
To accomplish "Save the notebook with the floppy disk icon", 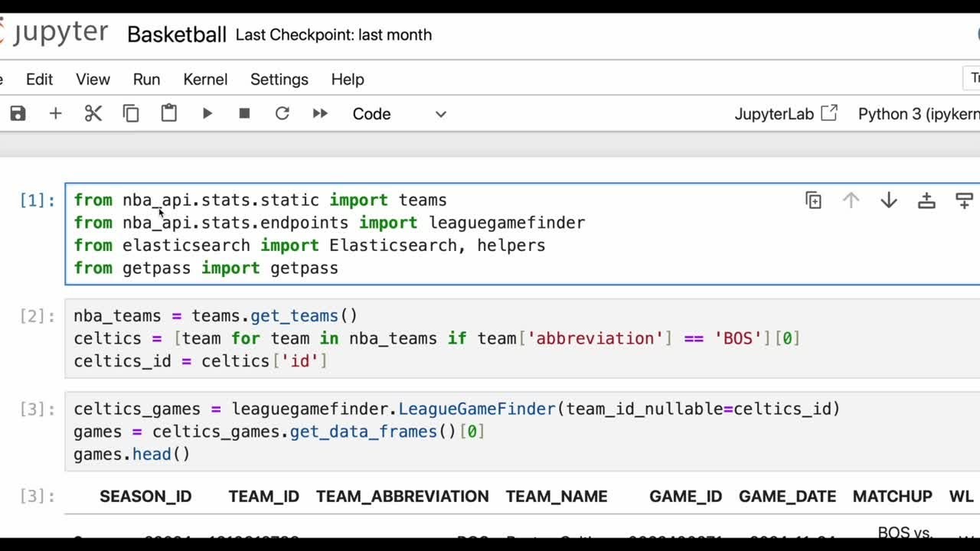I will coord(18,113).
